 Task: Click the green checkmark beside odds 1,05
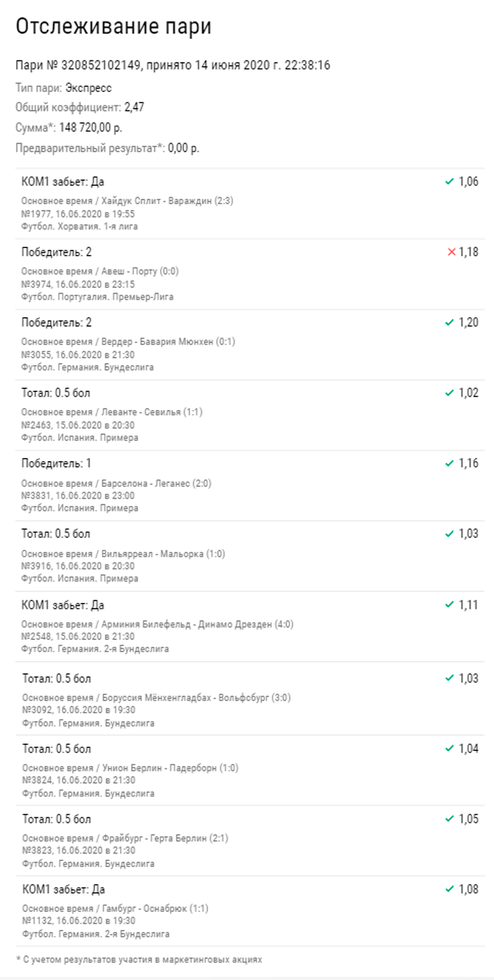click(x=450, y=819)
